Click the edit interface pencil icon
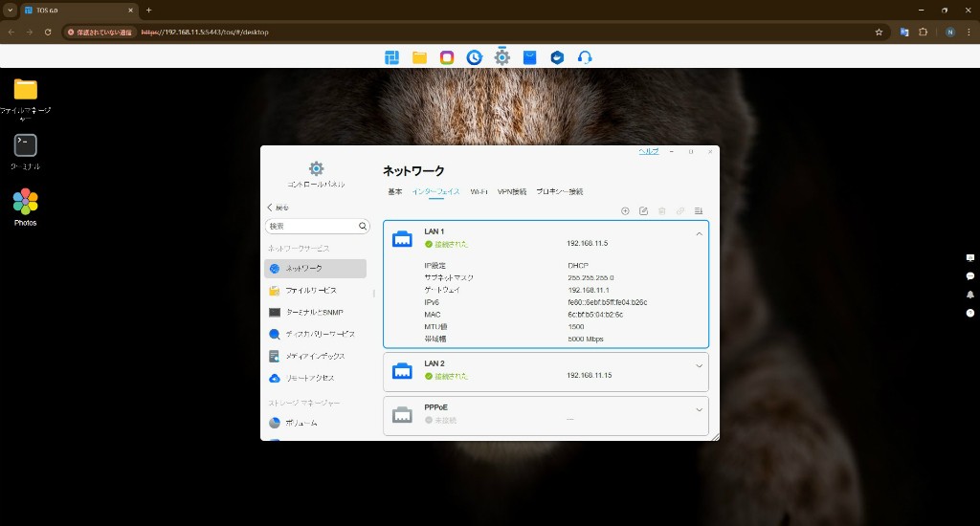This screenshot has width=980, height=526. pos(643,211)
